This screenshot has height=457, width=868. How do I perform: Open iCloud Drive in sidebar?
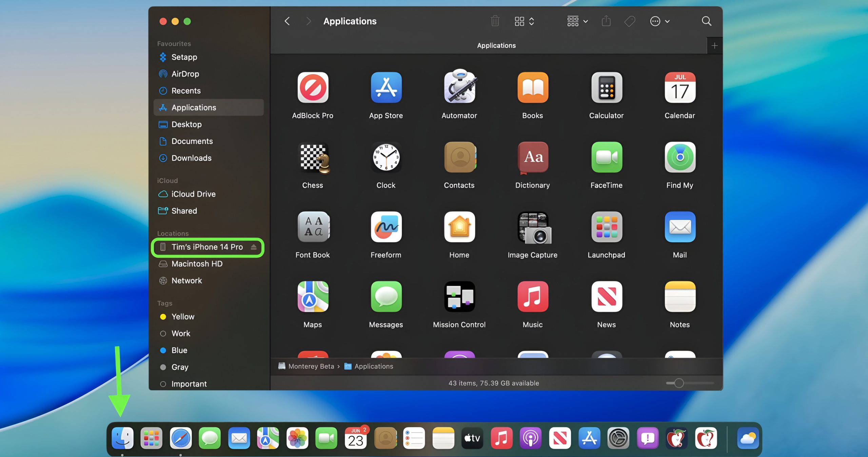pyautogui.click(x=209, y=194)
